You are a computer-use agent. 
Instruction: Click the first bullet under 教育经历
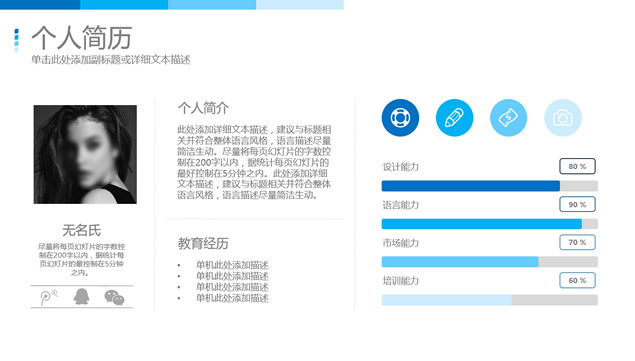point(232,265)
